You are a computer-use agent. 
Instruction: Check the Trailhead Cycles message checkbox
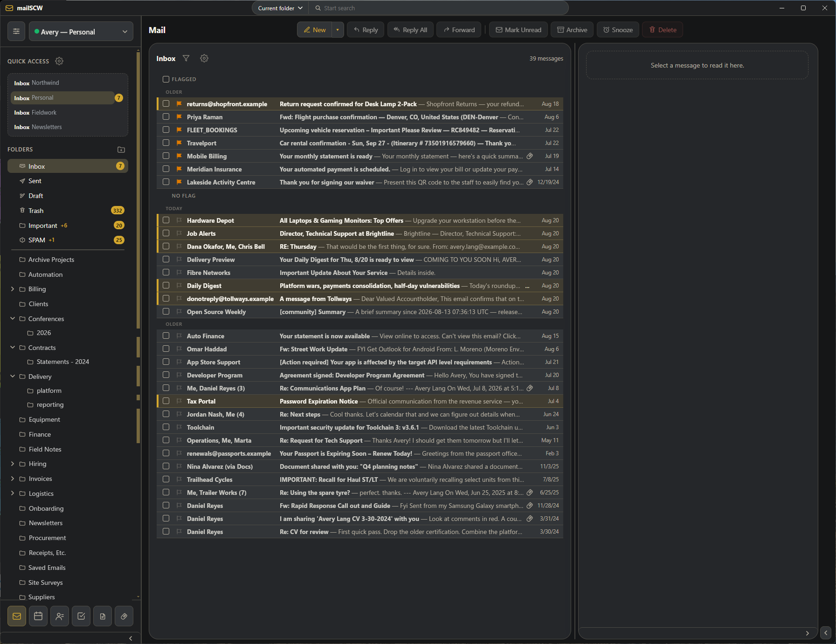click(166, 480)
